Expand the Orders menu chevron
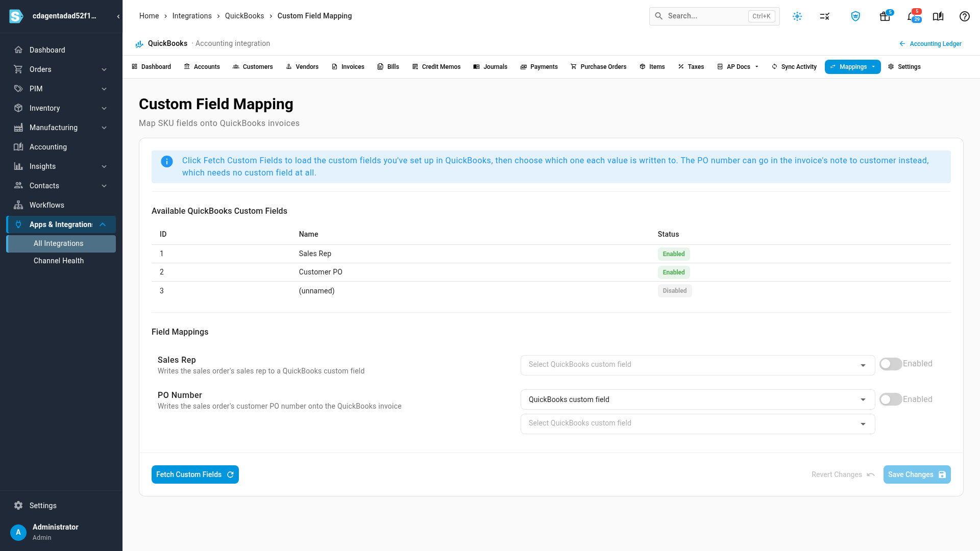Viewport: 980px width, 551px height. coord(104,69)
